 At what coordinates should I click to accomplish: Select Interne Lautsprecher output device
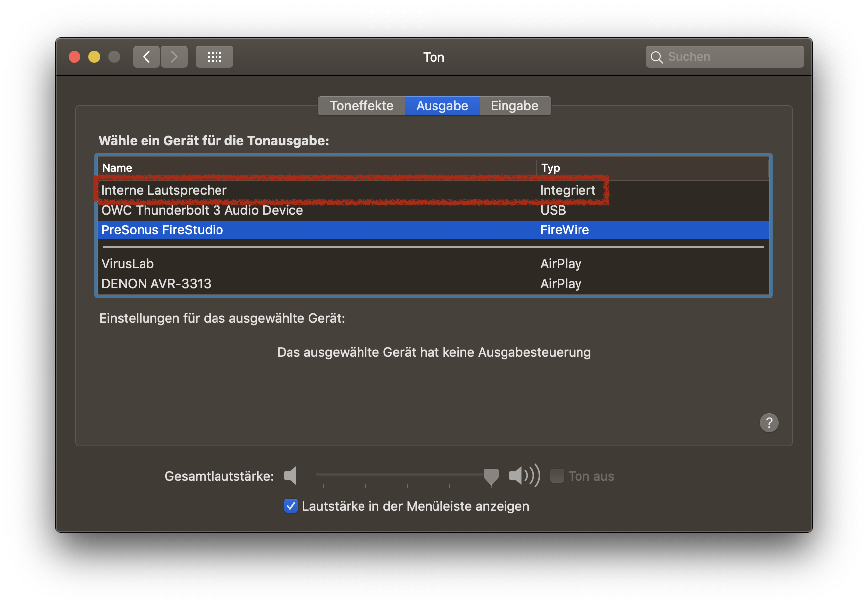(164, 190)
